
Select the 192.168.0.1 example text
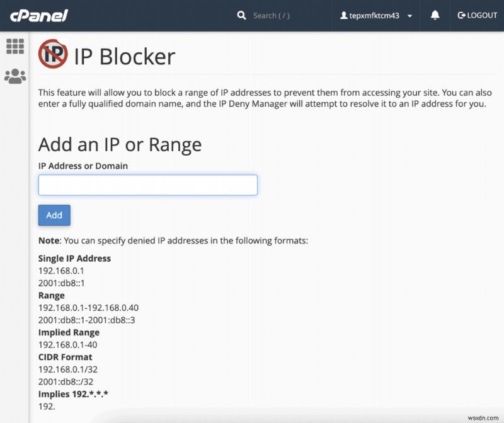pyautogui.click(x=61, y=270)
